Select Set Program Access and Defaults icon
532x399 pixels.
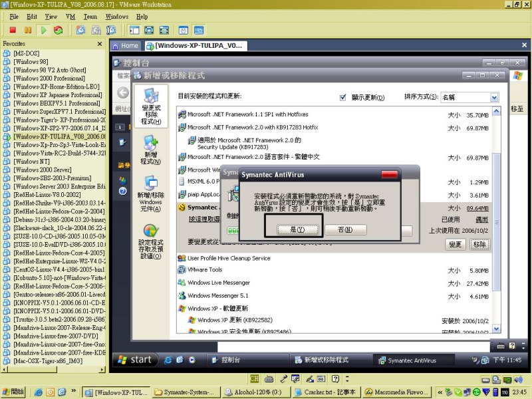pos(151,241)
